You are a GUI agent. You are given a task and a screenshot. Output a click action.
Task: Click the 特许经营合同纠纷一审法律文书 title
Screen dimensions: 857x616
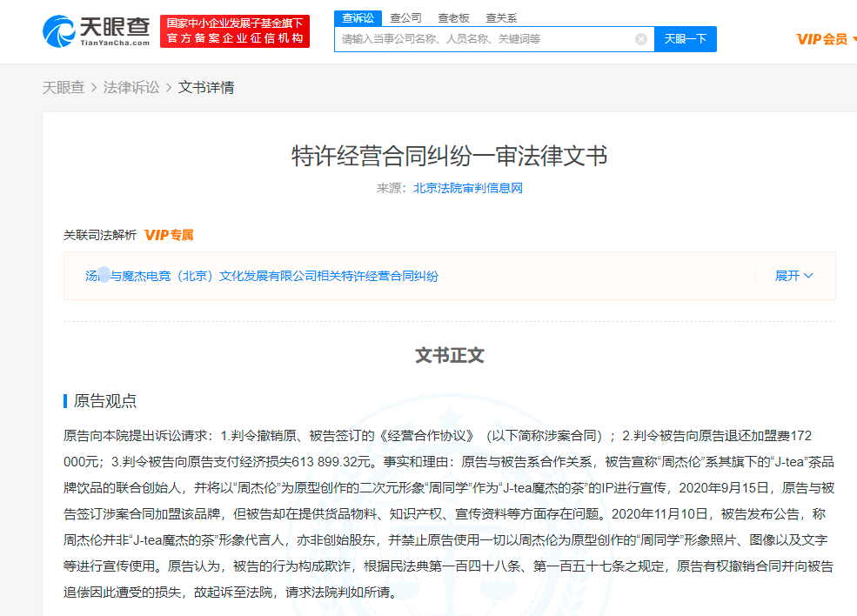click(449, 156)
